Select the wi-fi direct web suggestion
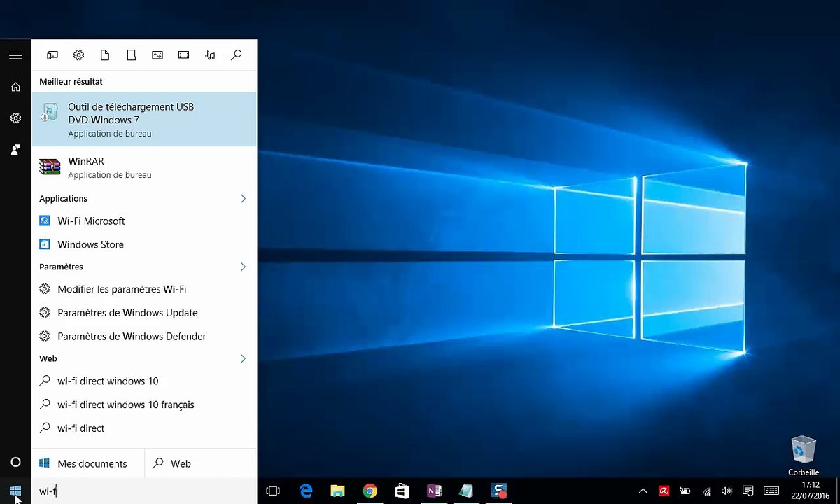 click(144, 428)
